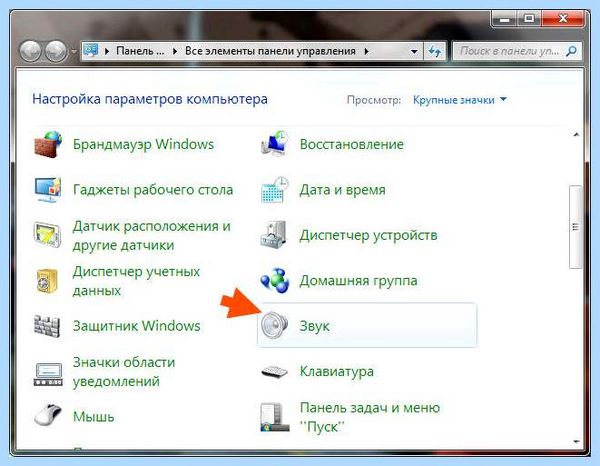Click the Control Panel icon in address bar

point(91,50)
